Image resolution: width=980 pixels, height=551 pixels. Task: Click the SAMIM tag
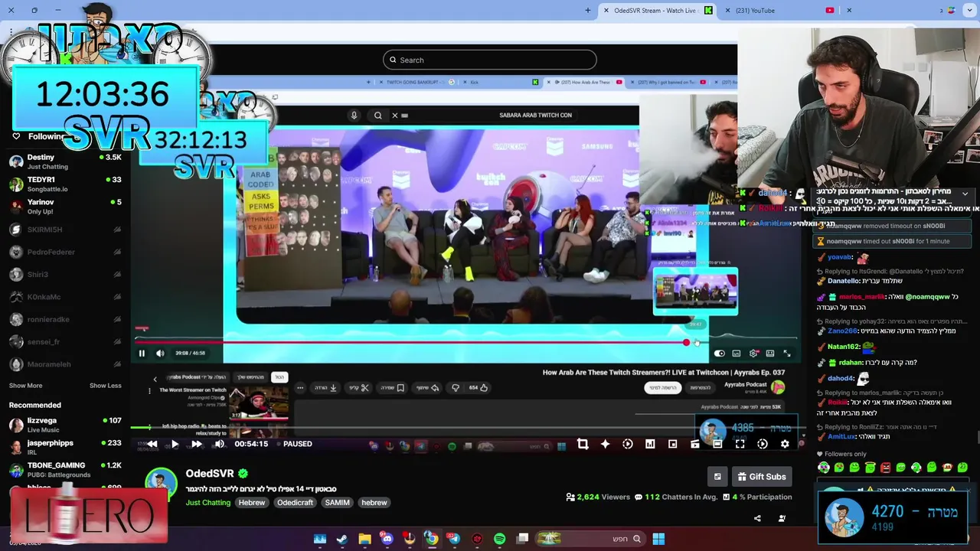tap(337, 503)
